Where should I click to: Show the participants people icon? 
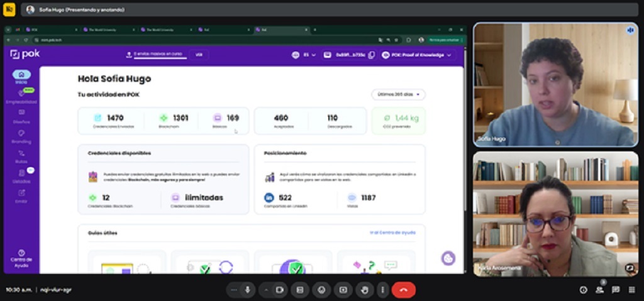[x=599, y=290]
